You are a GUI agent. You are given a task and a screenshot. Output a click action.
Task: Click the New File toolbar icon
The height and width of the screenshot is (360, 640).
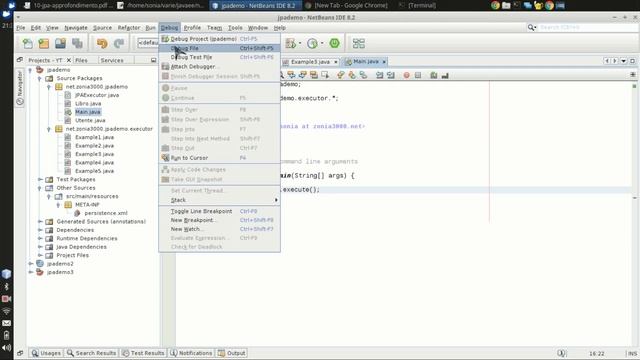[x=28, y=43]
